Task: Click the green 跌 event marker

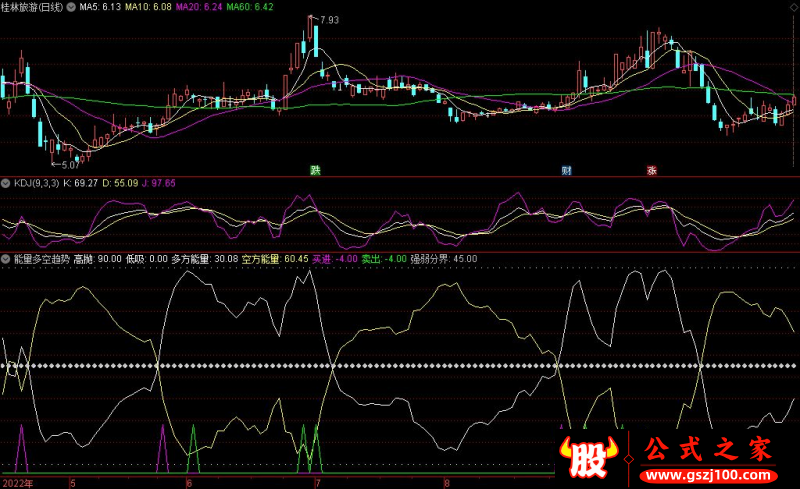Action: click(316, 170)
